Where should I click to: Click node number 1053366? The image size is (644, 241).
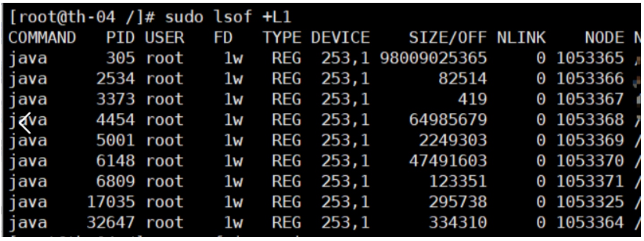click(x=590, y=79)
